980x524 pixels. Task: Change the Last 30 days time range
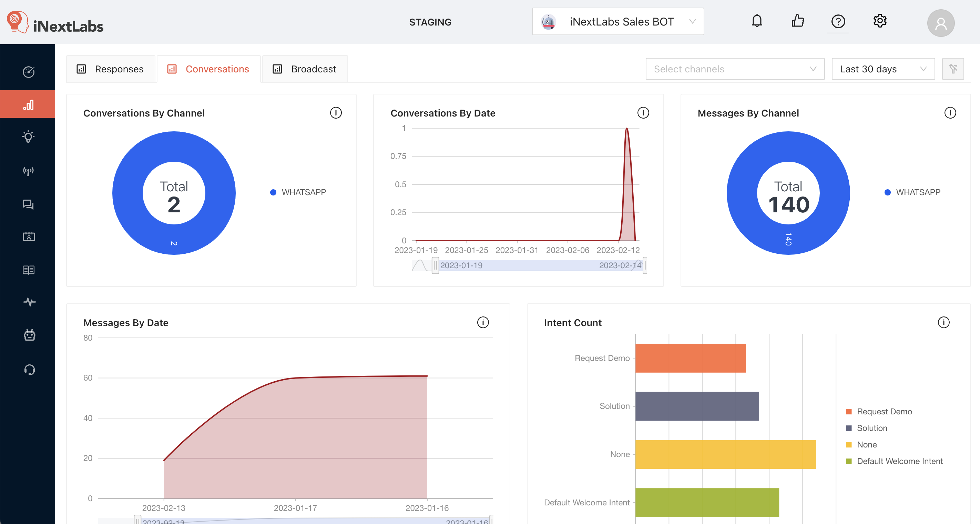[x=883, y=69]
